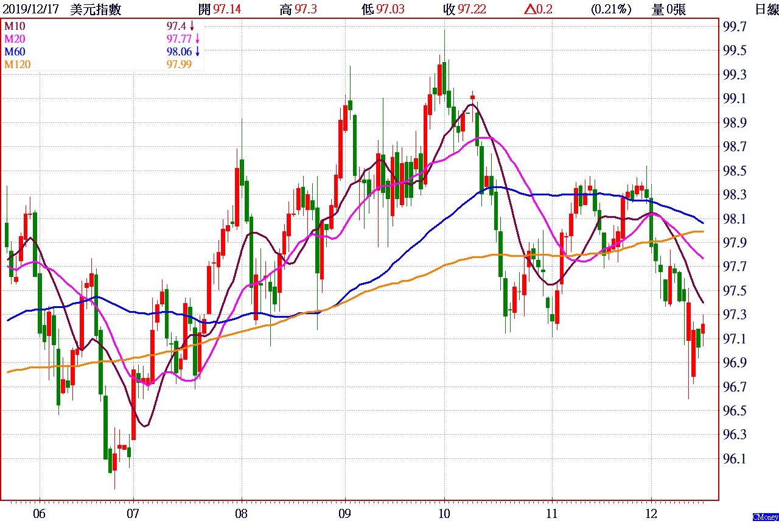
Task: Click the date 2019/12/17 in header
Action: [31, 9]
